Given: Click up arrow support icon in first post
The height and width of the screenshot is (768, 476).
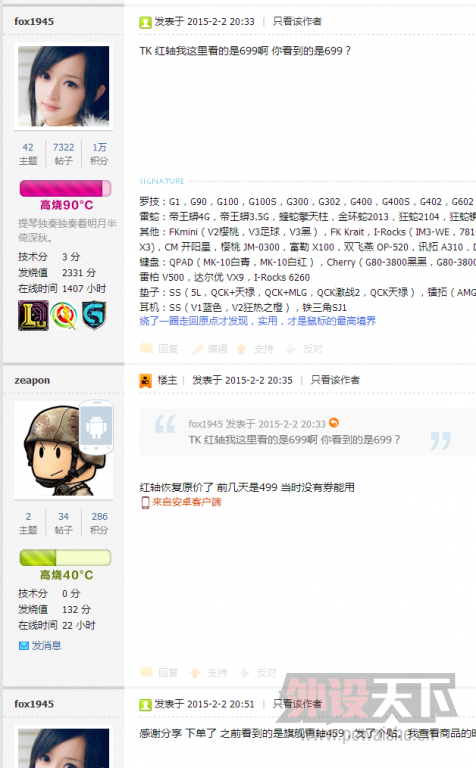Looking at the screenshot, I should [240, 349].
